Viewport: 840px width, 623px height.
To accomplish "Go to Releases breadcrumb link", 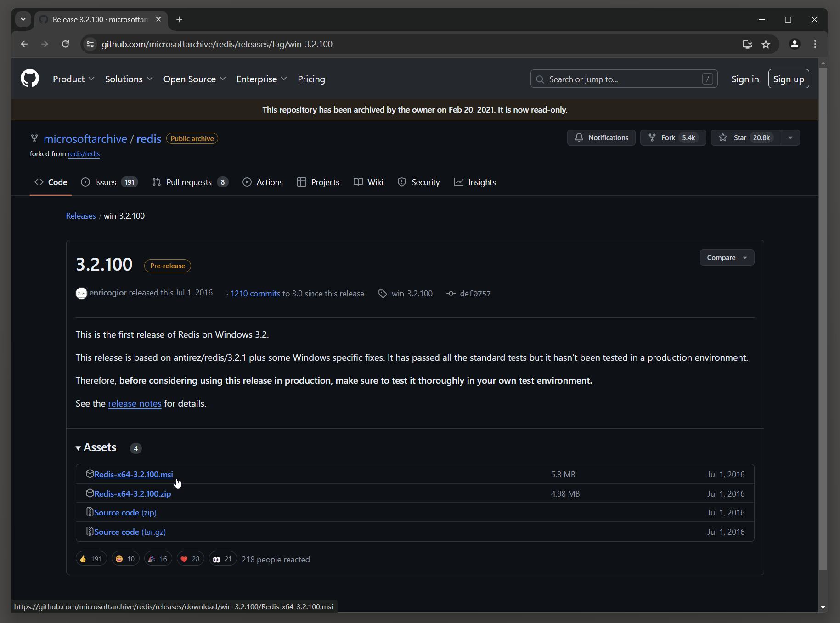I will point(81,216).
